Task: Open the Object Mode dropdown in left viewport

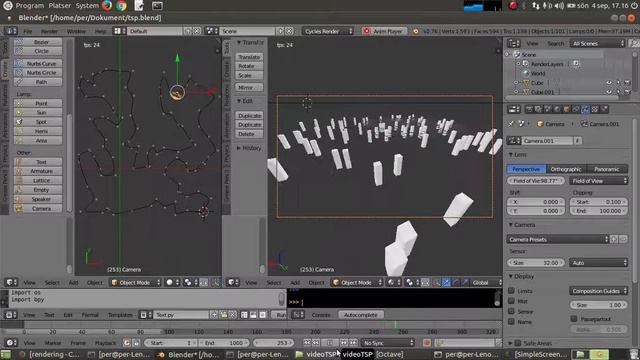Action: 136,282
